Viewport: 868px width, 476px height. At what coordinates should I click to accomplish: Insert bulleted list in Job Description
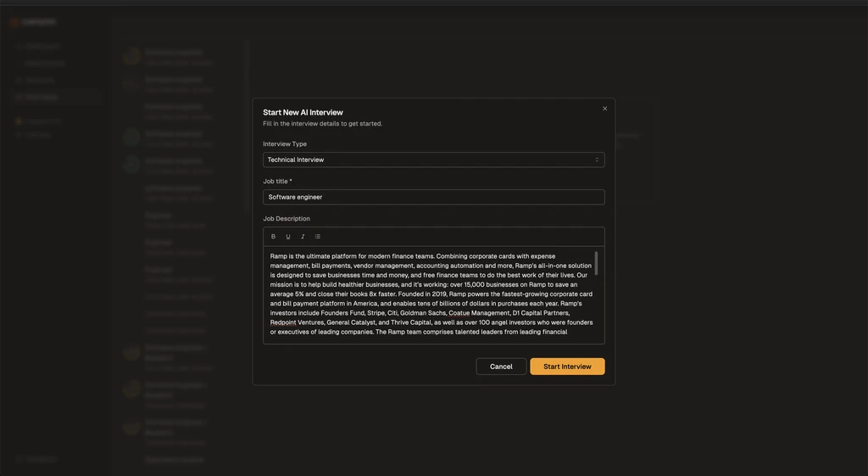(x=318, y=237)
